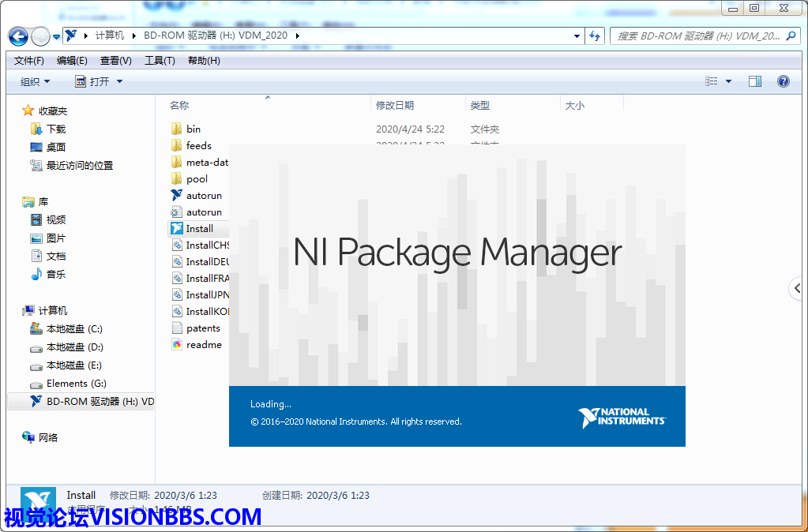
Task: Select 本地磁盘 (C:) in navigation pane
Action: [x=74, y=329]
